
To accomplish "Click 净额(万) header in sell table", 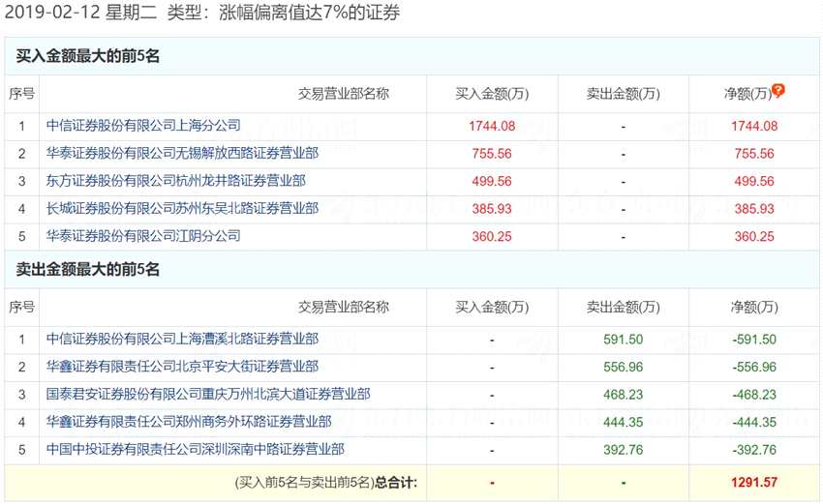I will click(754, 307).
